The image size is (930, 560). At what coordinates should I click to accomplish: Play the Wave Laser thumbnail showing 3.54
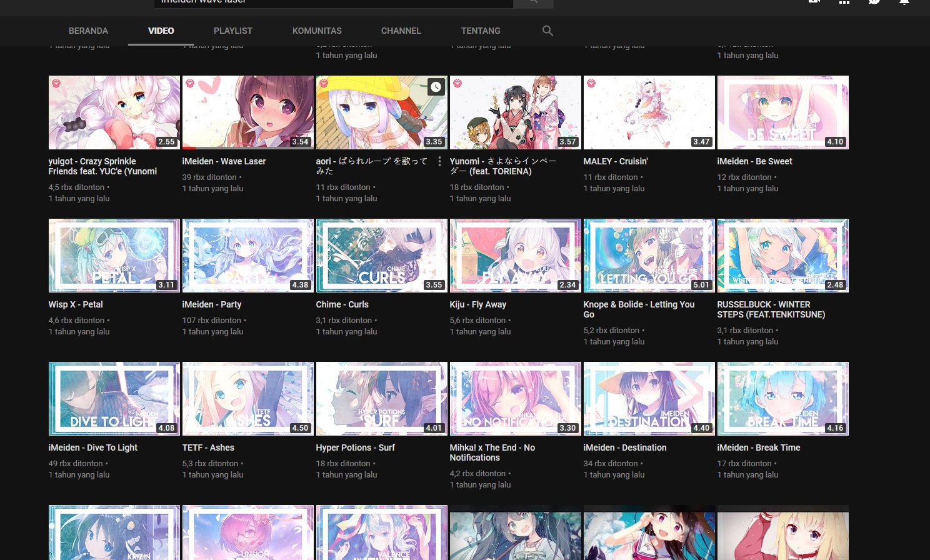247,112
